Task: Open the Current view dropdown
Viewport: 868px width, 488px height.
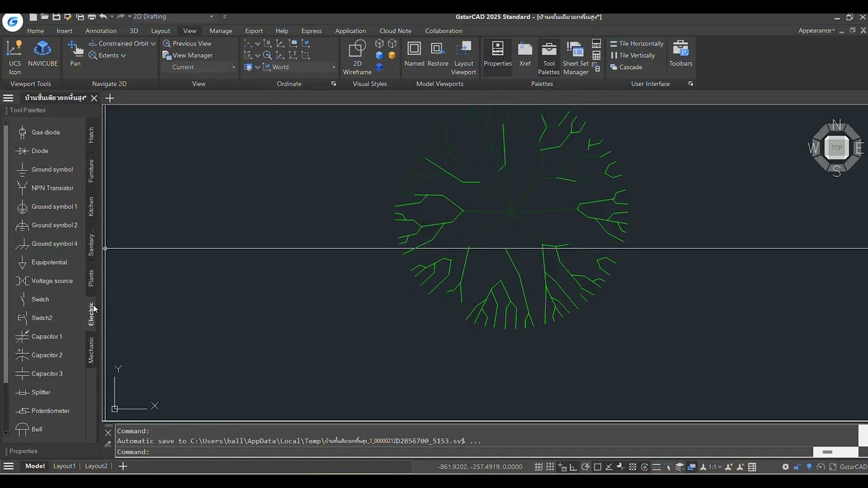Action: (x=199, y=67)
